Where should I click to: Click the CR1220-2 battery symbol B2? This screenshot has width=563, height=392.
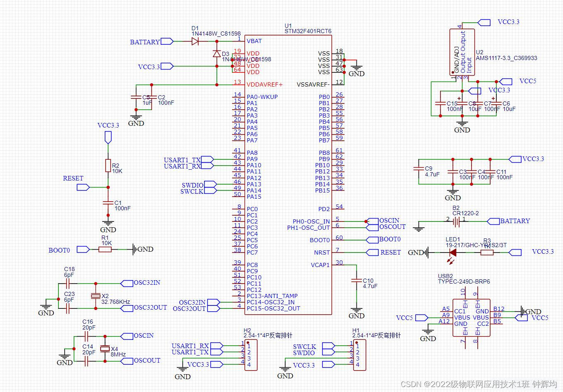[455, 221]
